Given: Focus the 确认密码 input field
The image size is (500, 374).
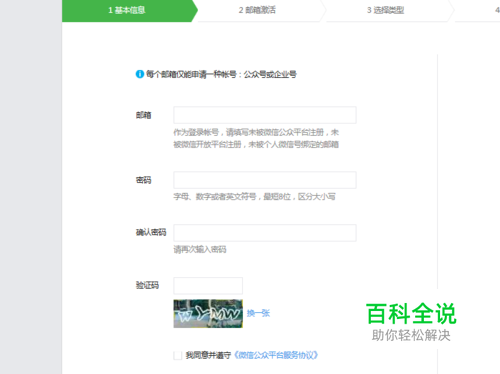Looking at the screenshot, I should point(265,233).
